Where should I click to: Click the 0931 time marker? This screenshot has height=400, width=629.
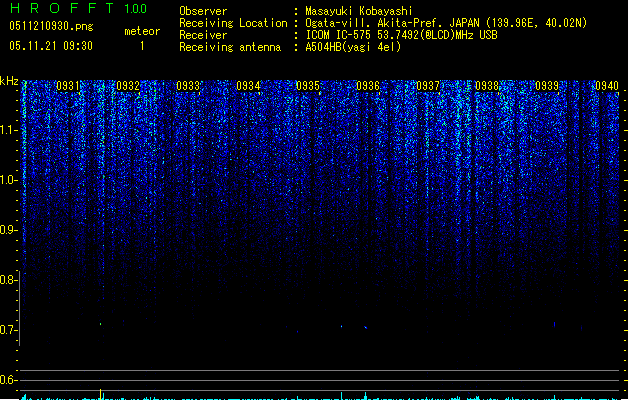[x=68, y=85]
